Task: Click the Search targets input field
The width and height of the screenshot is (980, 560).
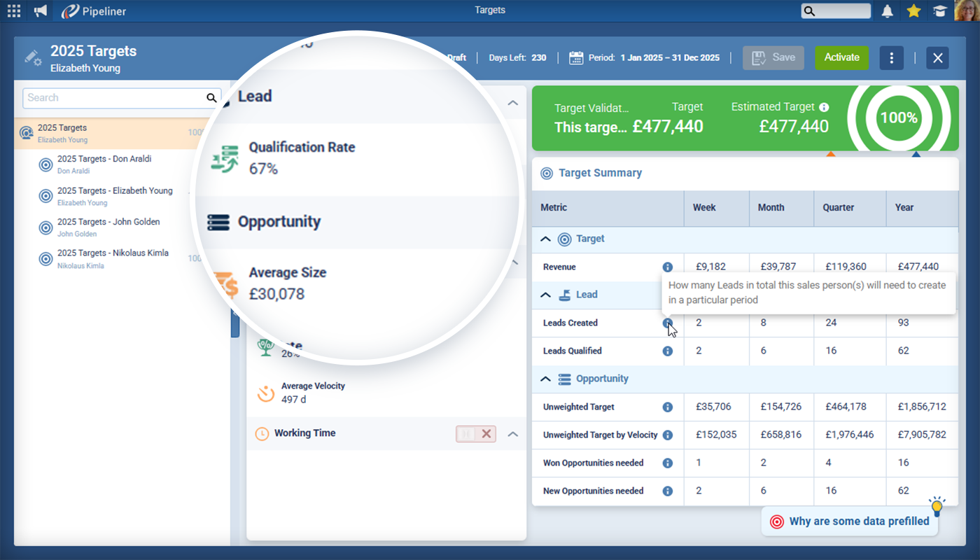Action: pyautogui.click(x=115, y=98)
